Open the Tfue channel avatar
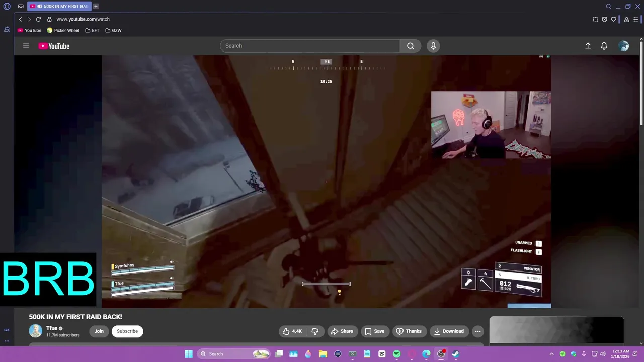 (35, 331)
